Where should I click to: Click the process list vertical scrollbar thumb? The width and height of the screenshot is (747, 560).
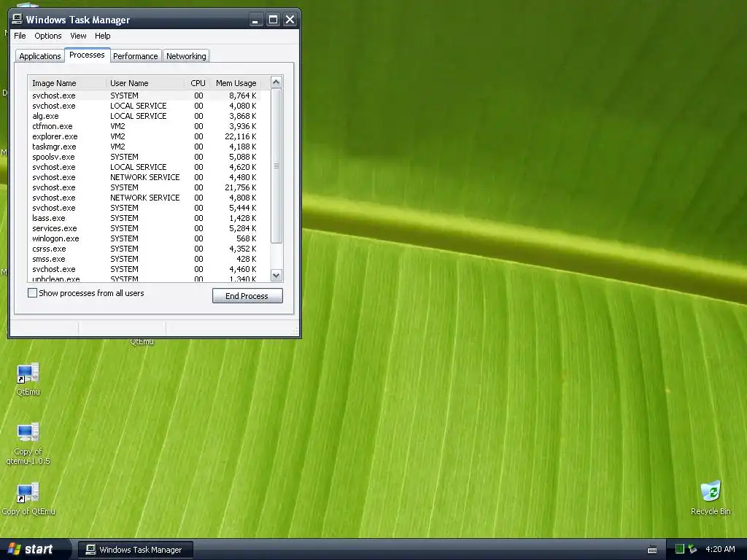(276, 166)
